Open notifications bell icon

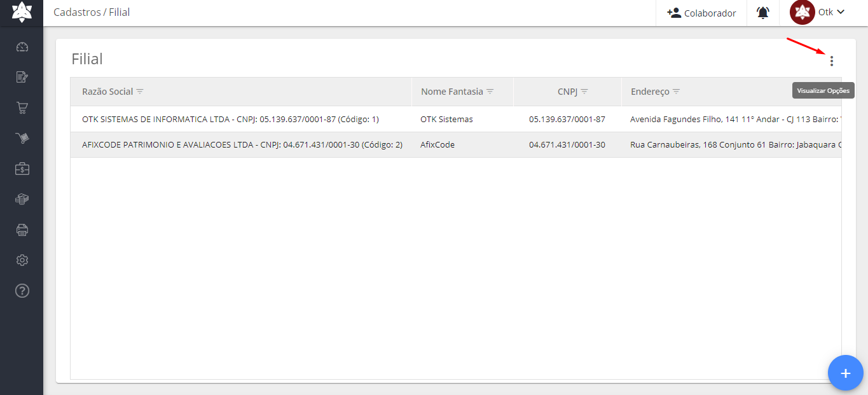(763, 13)
